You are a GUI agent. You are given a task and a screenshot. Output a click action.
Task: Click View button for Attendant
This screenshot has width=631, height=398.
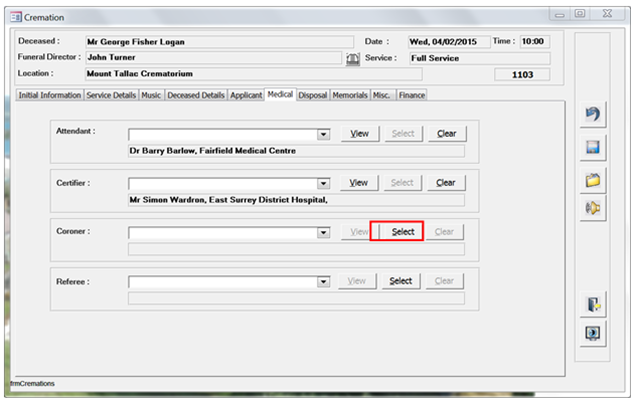tap(360, 134)
